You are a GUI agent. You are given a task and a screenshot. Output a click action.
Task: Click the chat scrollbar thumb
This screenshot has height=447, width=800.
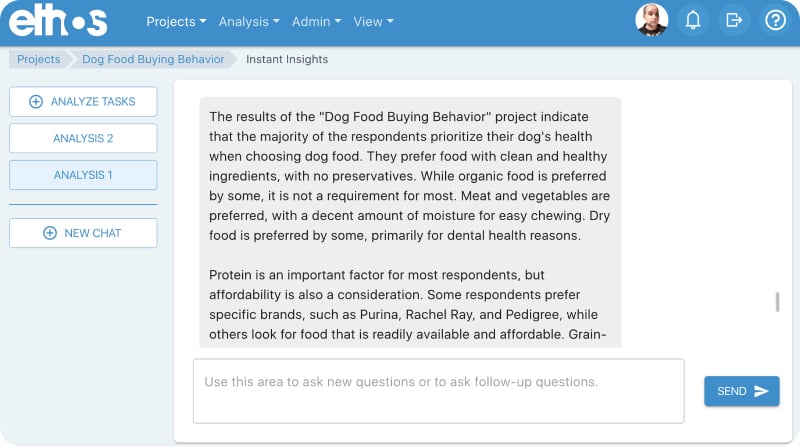[777, 302]
